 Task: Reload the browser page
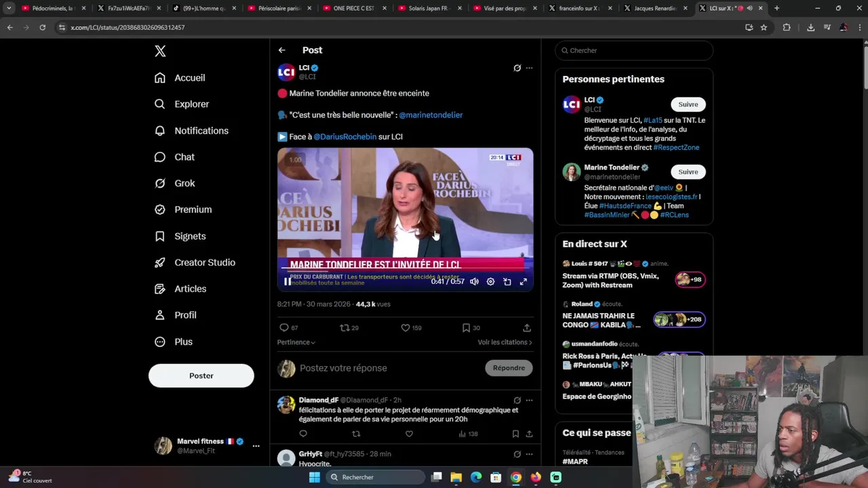tap(42, 28)
